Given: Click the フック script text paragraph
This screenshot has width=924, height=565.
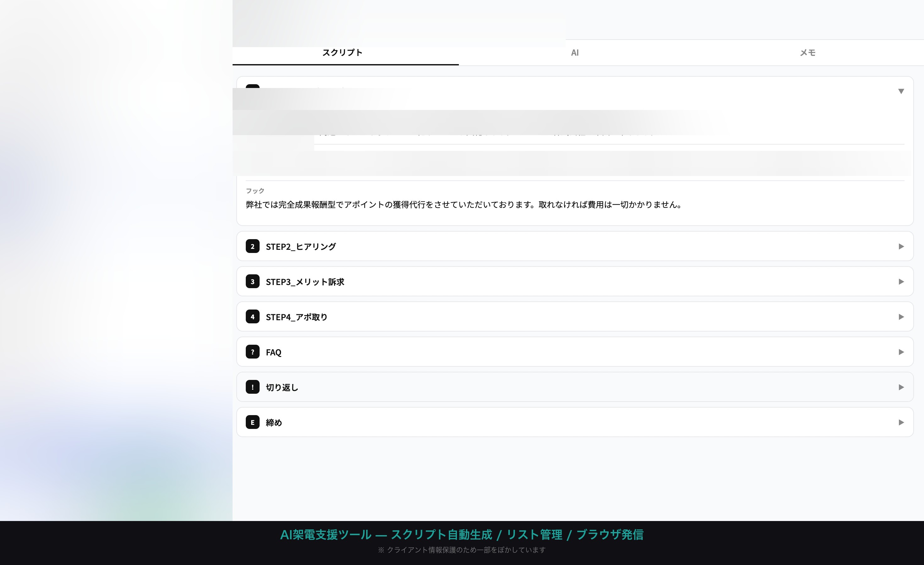Looking at the screenshot, I should click(x=464, y=205).
